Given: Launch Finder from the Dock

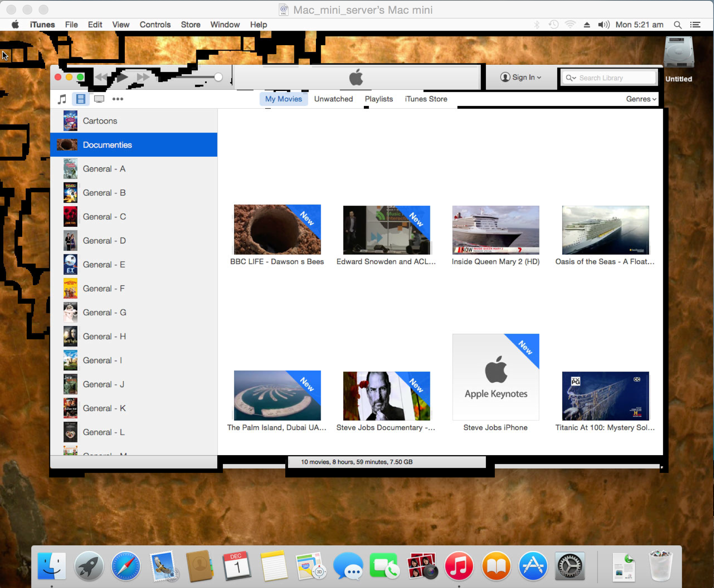Looking at the screenshot, I should [x=52, y=567].
